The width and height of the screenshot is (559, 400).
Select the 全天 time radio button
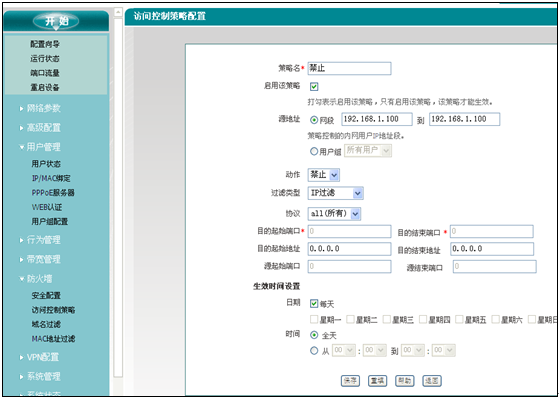tap(314, 335)
